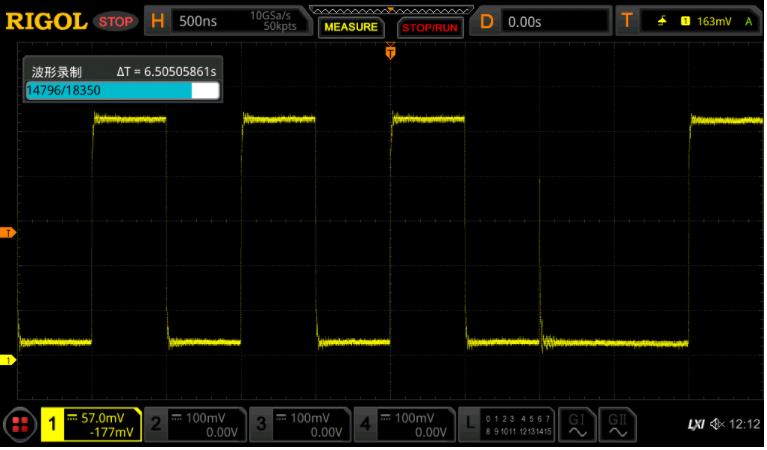Click the trigger level T marker on left edge
Image resolution: width=767 pixels, height=450 pixels.
point(9,233)
